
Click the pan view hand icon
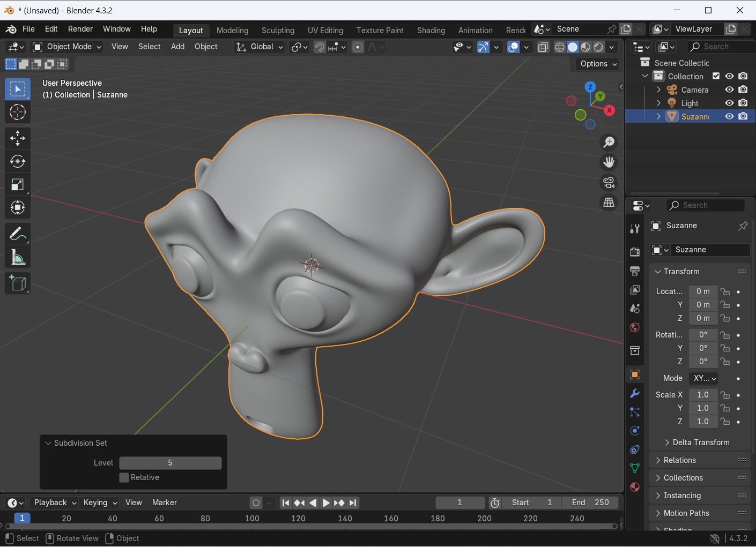609,162
